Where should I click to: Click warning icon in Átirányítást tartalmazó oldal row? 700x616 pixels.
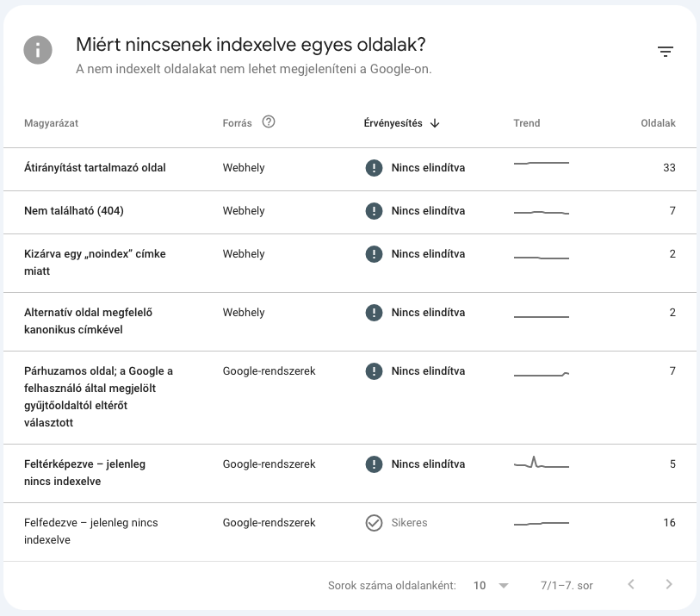tap(373, 168)
